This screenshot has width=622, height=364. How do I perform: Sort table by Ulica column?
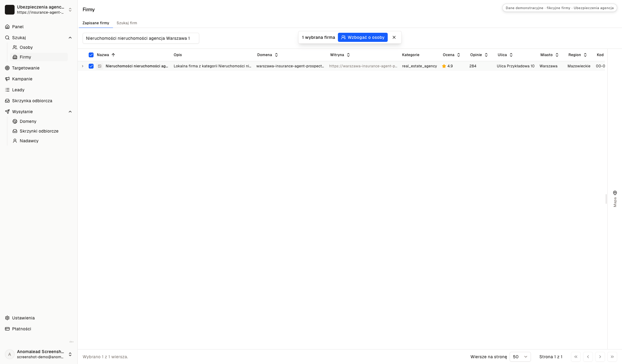tap(505, 55)
